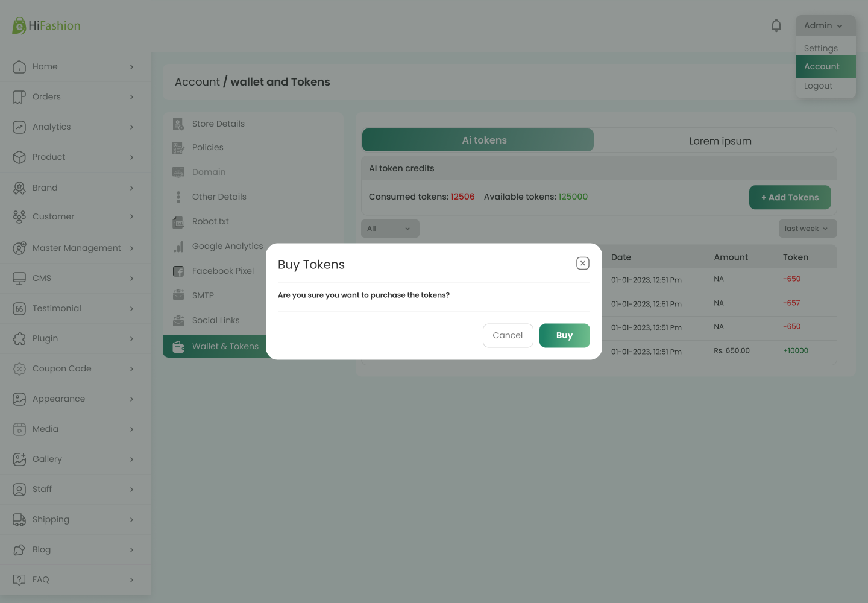868x603 pixels.
Task: Click the Brand badge icon
Action: tap(19, 188)
